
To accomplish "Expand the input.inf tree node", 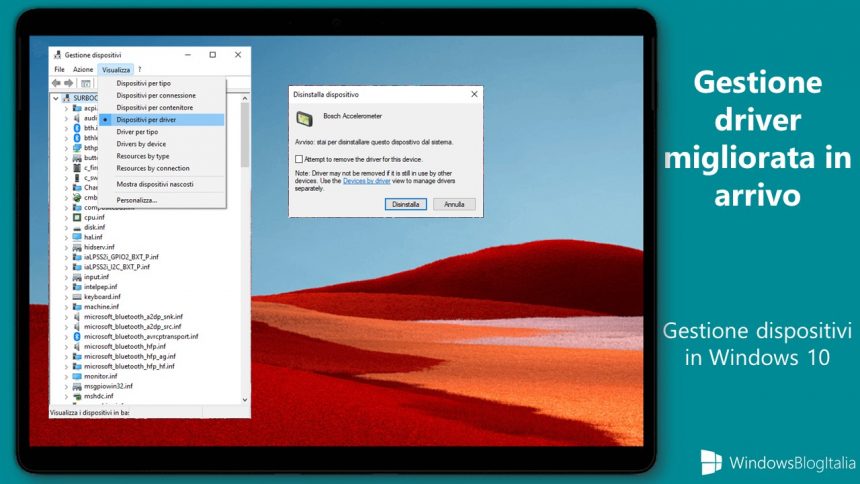I will click(66, 277).
